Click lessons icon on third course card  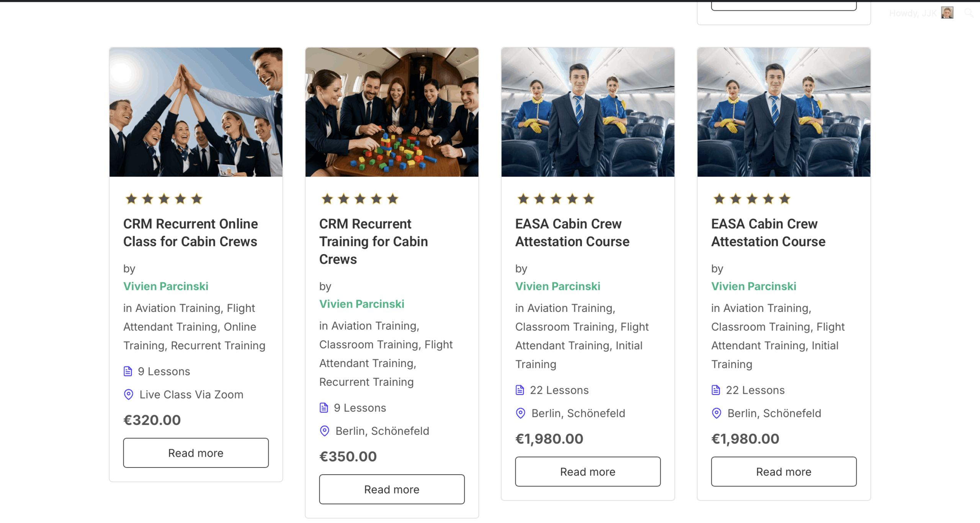(x=520, y=390)
